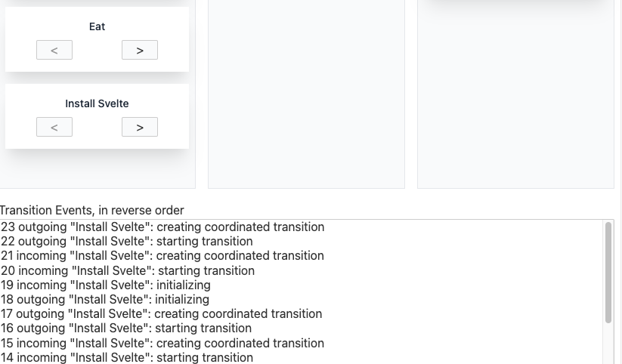Select log line 15 incoming coordinated transition
Screen dimensions: 622x364
(162, 343)
